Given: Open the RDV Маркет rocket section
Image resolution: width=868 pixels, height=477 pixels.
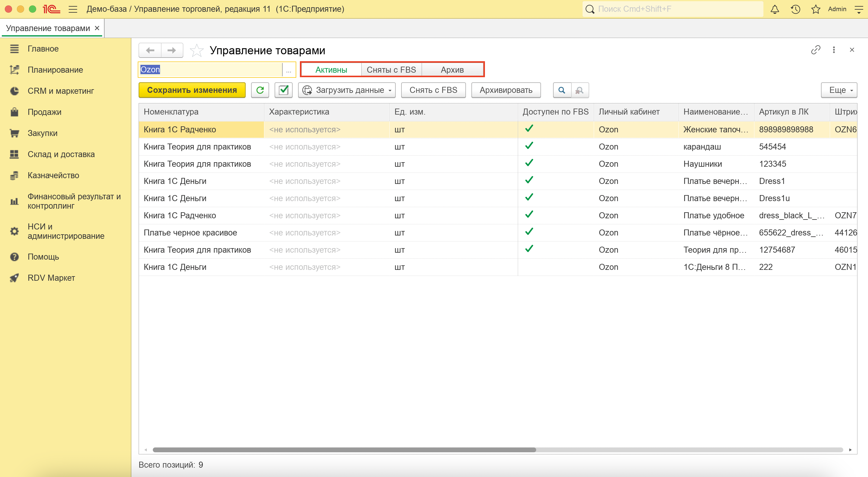Looking at the screenshot, I should [x=51, y=278].
